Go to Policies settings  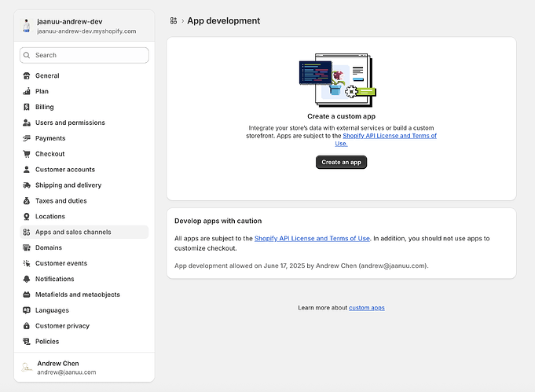pyautogui.click(x=84, y=342)
